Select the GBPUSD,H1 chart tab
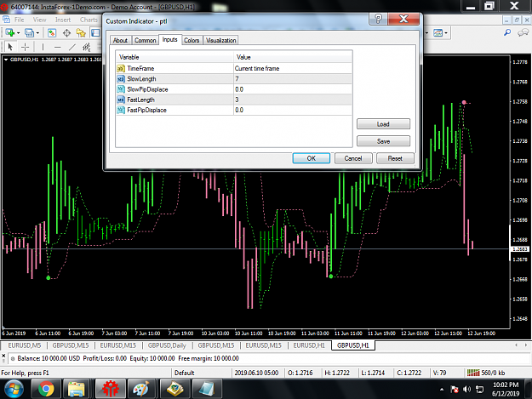Image resolution: width=532 pixels, height=399 pixels. click(x=353, y=345)
